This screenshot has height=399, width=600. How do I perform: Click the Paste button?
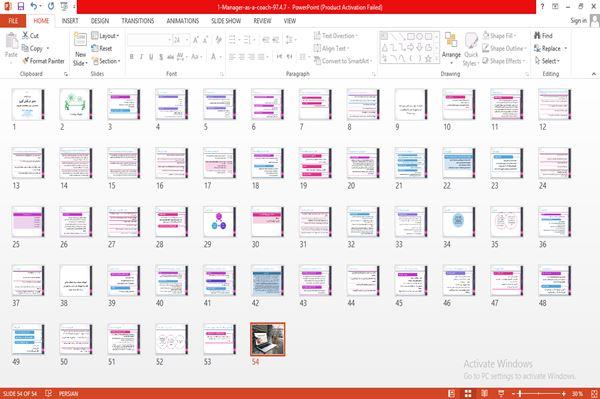point(11,45)
